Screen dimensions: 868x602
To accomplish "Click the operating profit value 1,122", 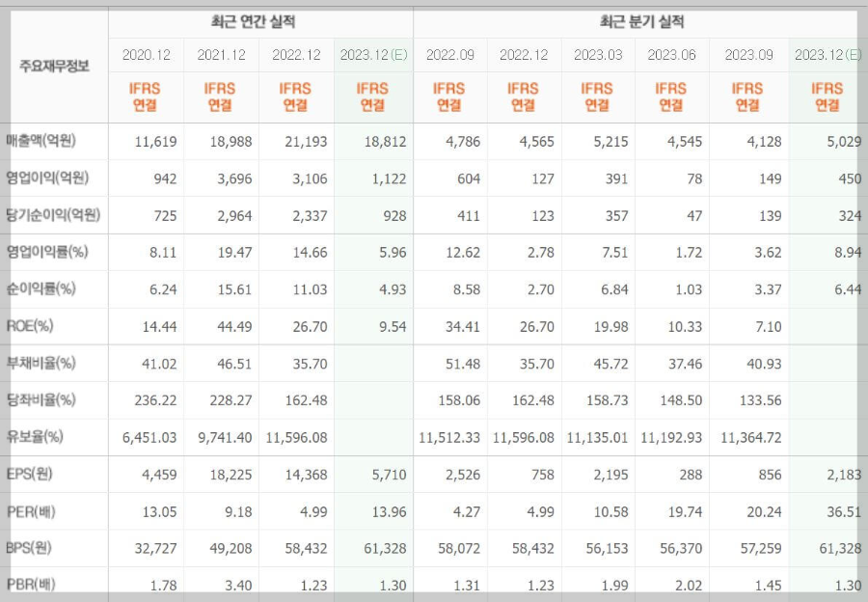I will [x=390, y=178].
